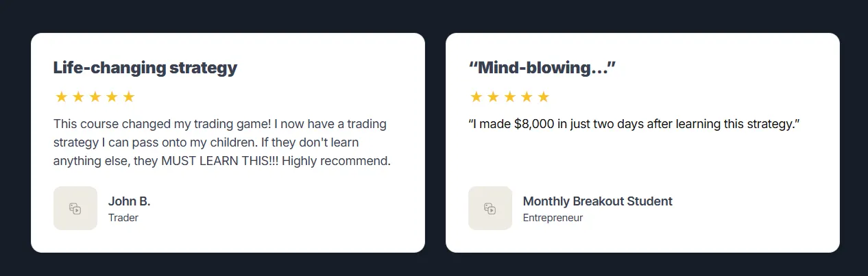Click the "Life-changing strategy" heading
Screen dimensions: 868x276
click(145, 68)
